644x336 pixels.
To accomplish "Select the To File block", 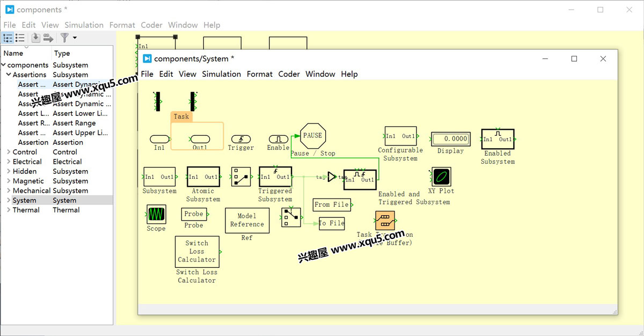I will pyautogui.click(x=332, y=223).
